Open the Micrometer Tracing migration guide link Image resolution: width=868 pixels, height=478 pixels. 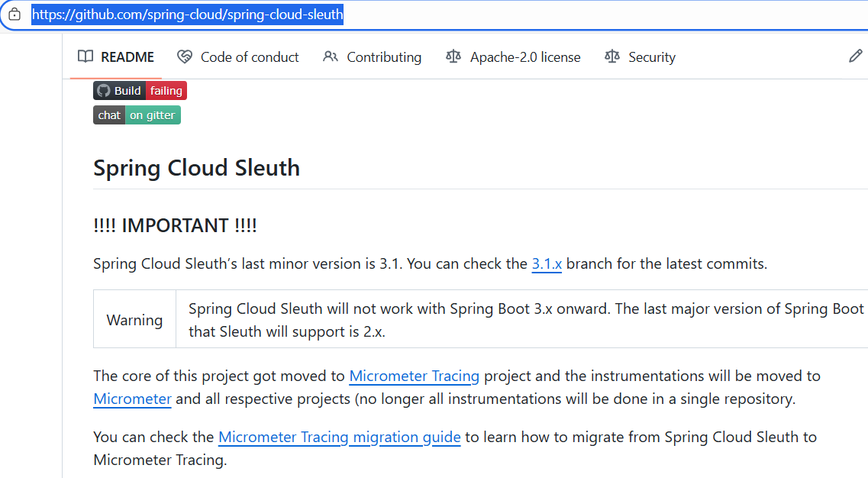(x=340, y=437)
